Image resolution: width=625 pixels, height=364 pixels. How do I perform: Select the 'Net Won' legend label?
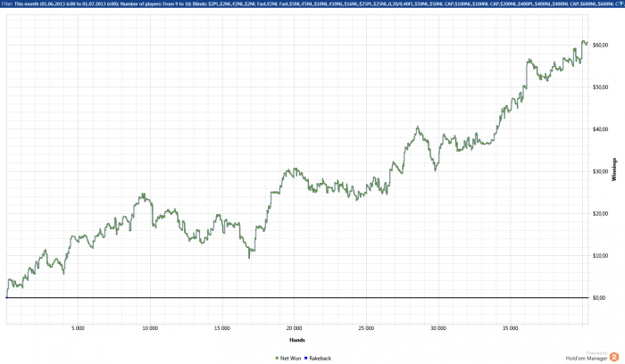coord(290,359)
